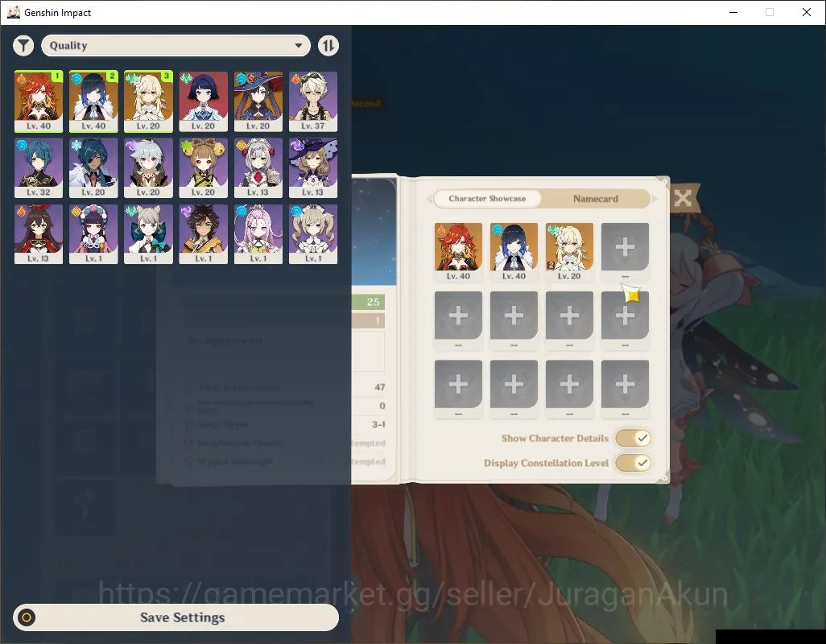Click Traveler Lv. 20 showcase slot
This screenshot has height=644, width=826.
tap(569, 252)
